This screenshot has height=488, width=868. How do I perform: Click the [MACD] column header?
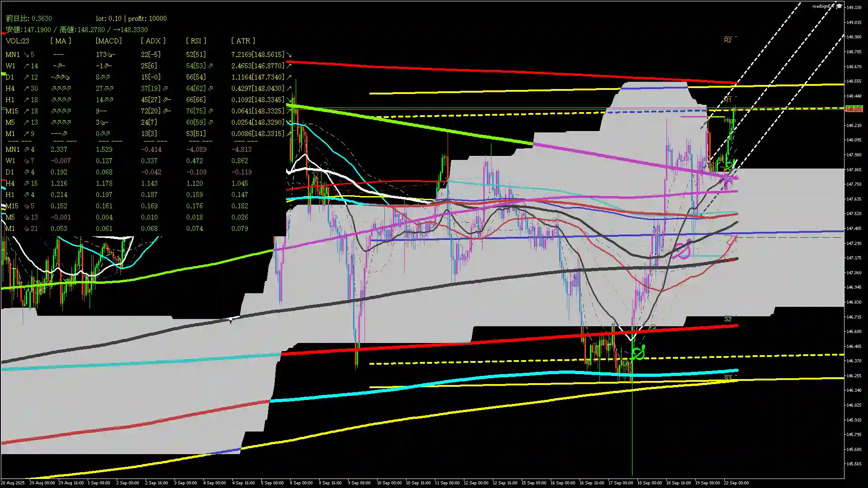pyautogui.click(x=108, y=41)
